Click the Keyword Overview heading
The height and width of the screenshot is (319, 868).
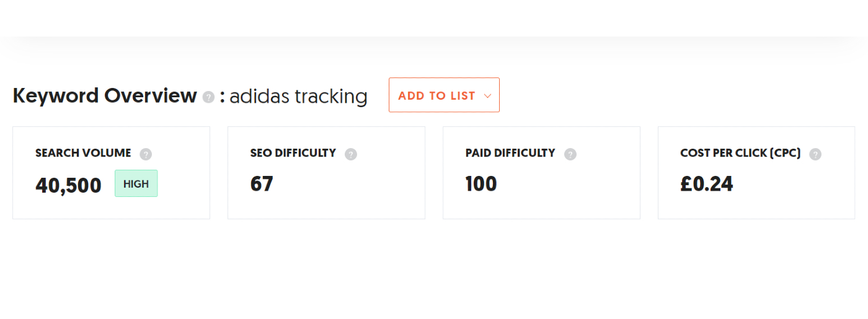tap(105, 96)
